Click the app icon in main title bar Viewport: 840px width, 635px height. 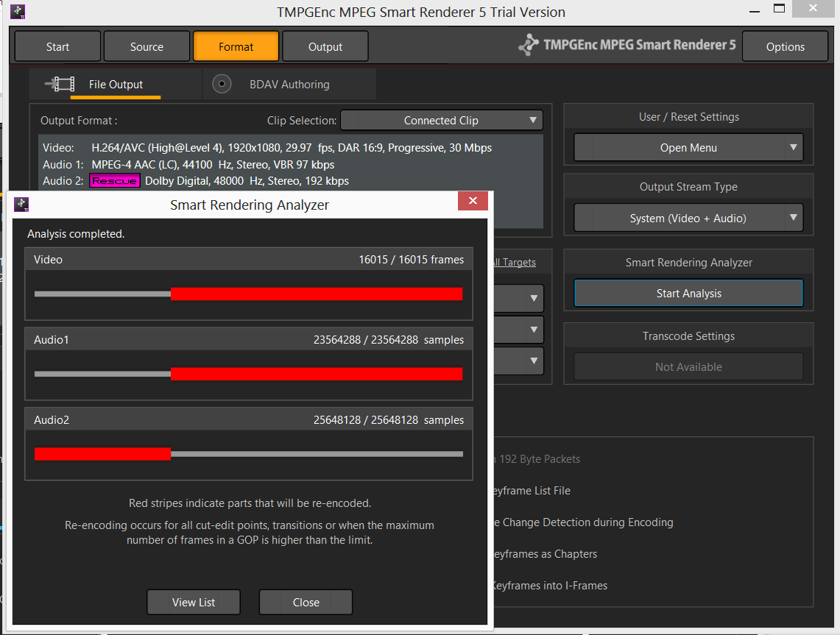click(18, 12)
